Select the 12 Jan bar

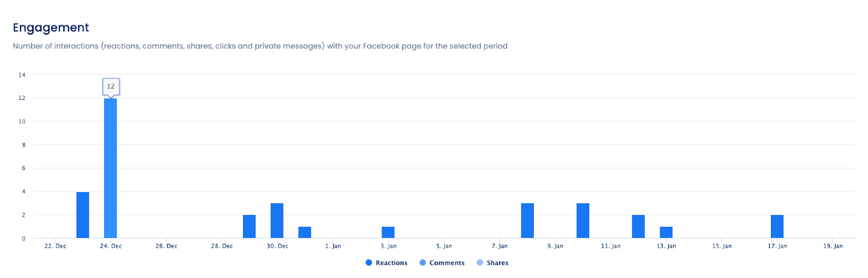click(x=639, y=226)
